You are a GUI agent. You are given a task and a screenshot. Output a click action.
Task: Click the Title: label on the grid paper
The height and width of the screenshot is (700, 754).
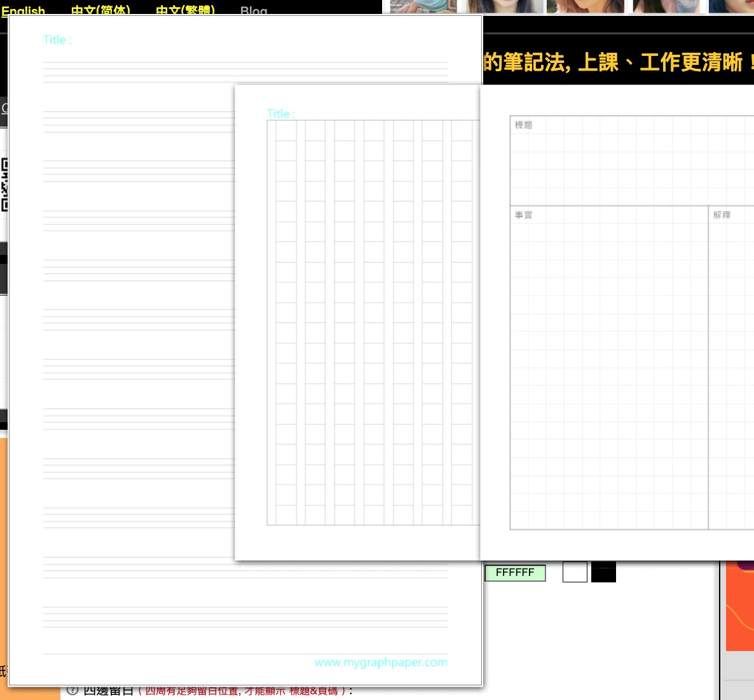click(x=281, y=114)
